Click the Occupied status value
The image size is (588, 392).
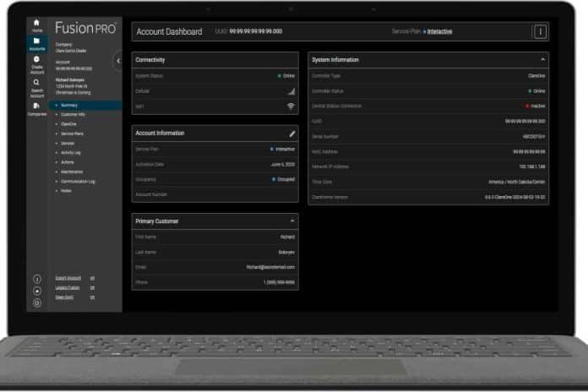pyautogui.click(x=286, y=179)
